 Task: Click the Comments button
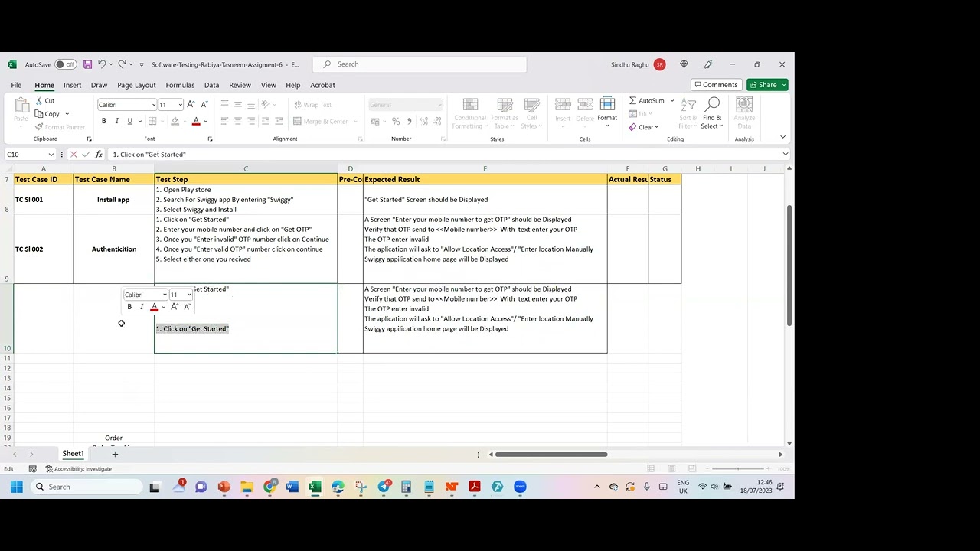[x=715, y=85]
